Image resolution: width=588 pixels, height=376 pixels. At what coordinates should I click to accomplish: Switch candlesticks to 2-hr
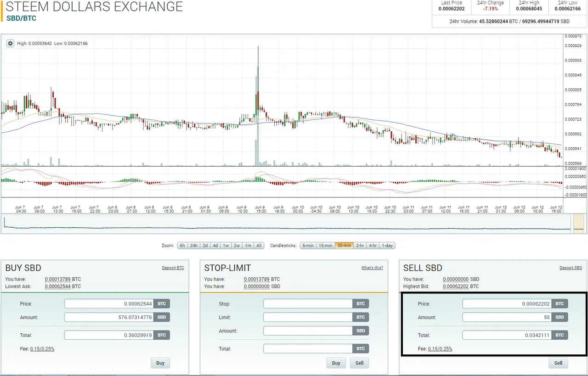pyautogui.click(x=360, y=246)
